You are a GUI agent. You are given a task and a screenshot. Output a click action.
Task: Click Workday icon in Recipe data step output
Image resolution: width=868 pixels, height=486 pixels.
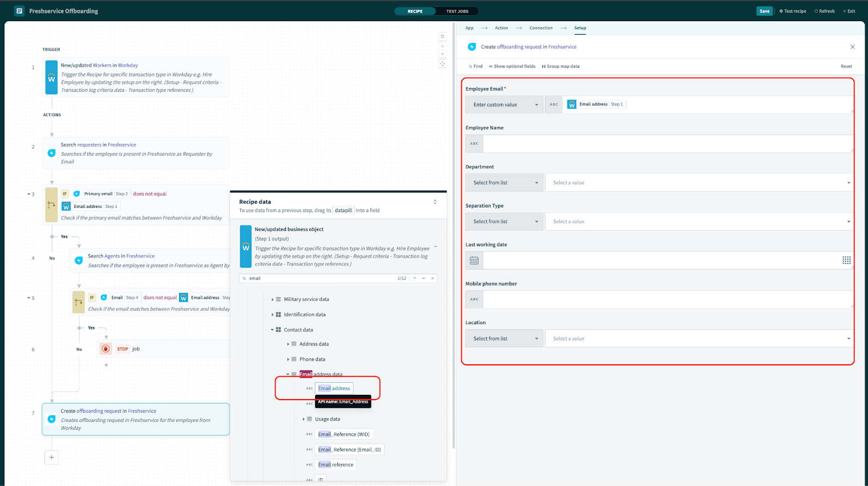[246, 247]
